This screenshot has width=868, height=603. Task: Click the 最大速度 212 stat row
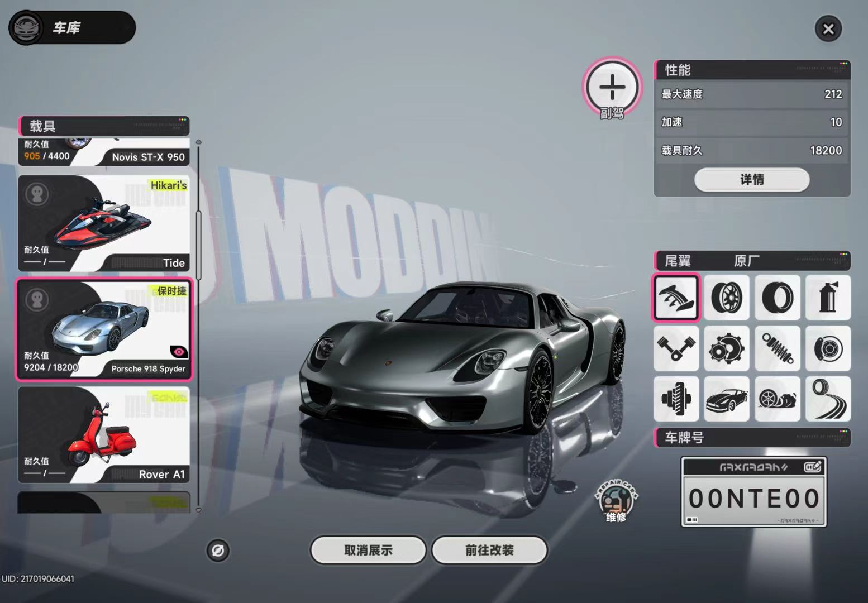(752, 94)
